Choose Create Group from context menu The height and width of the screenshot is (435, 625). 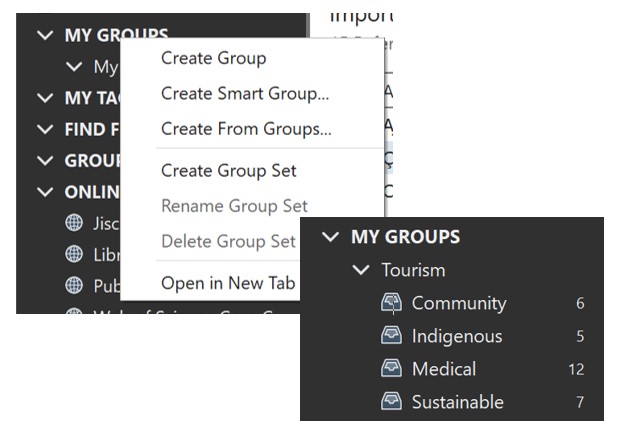point(213,59)
